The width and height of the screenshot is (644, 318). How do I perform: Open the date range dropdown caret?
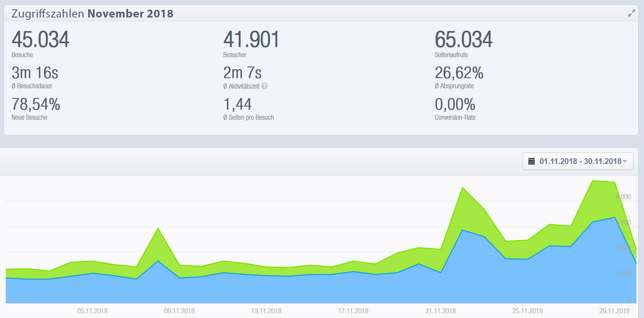tap(625, 161)
